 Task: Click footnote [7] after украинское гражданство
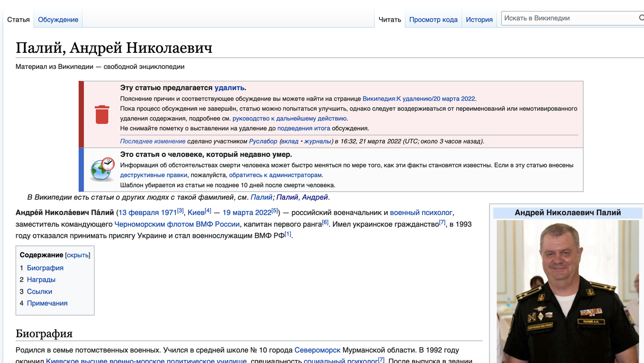[442, 222]
